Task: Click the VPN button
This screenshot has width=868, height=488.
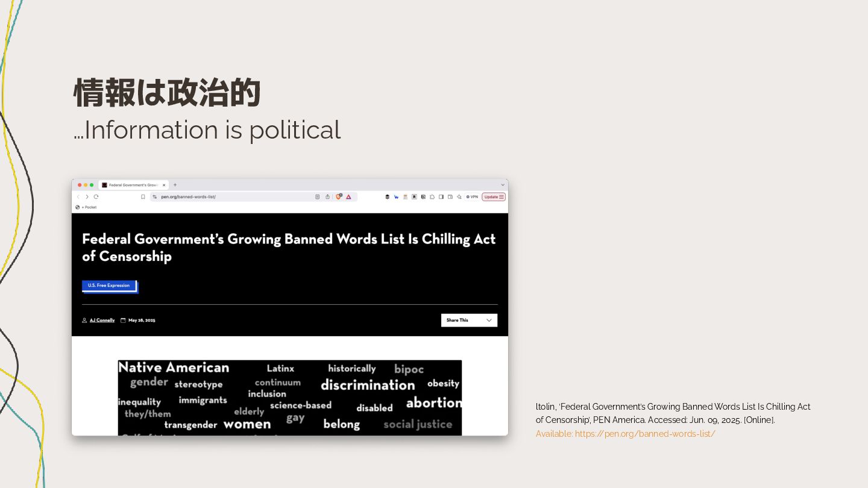Action: pyautogui.click(x=472, y=197)
